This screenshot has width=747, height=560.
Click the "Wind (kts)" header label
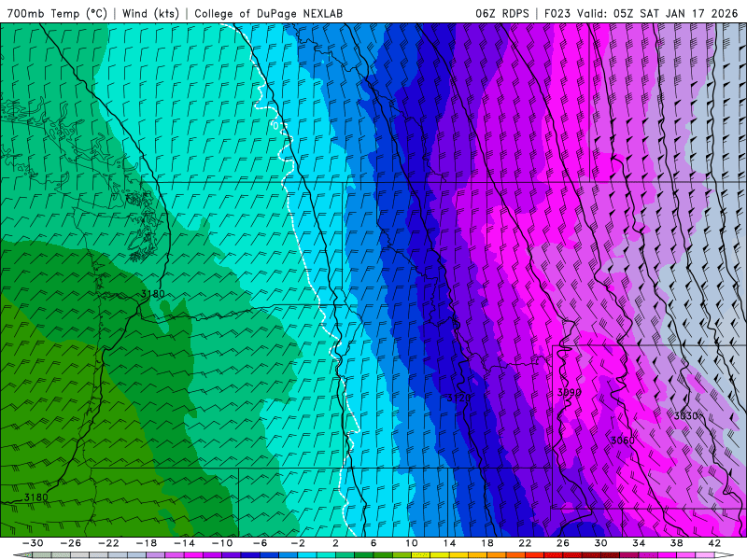point(150,13)
